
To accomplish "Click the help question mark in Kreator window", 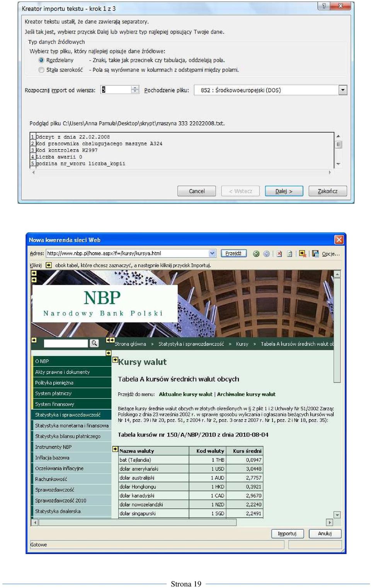I will (x=324, y=6).
